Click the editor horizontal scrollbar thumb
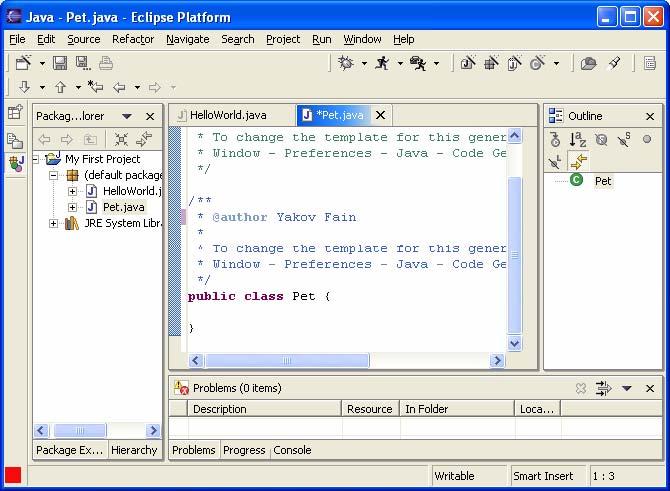The height and width of the screenshot is (491, 670). pyautogui.click(x=287, y=361)
